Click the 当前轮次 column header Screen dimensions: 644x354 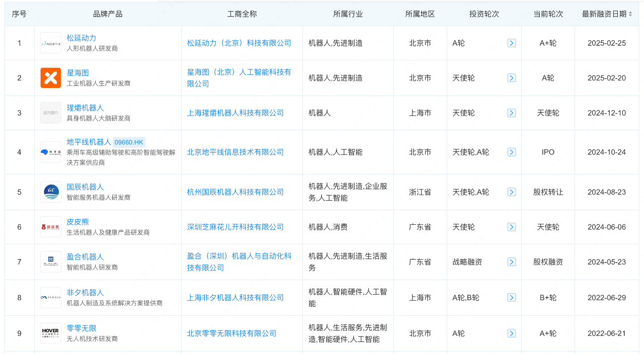tap(548, 14)
